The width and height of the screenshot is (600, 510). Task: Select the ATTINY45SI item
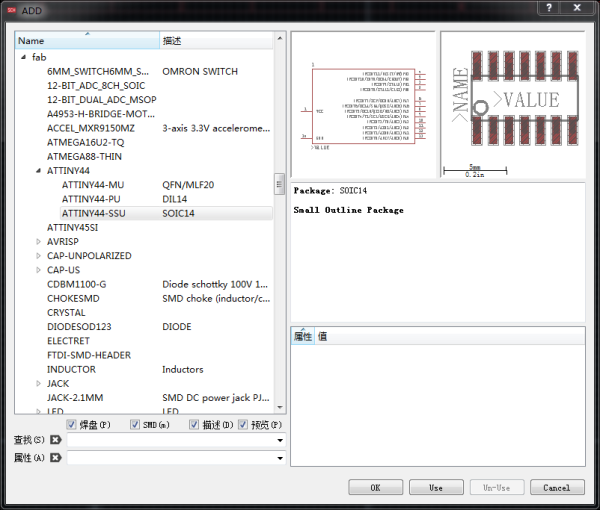tap(72, 227)
